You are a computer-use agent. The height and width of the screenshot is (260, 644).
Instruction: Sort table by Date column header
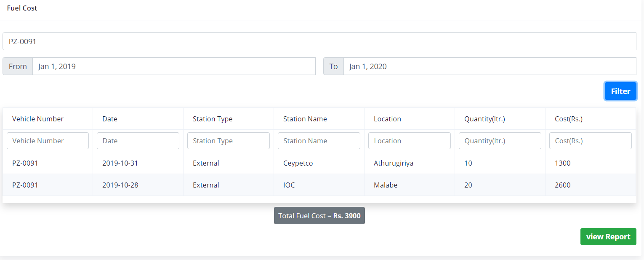pyautogui.click(x=110, y=119)
